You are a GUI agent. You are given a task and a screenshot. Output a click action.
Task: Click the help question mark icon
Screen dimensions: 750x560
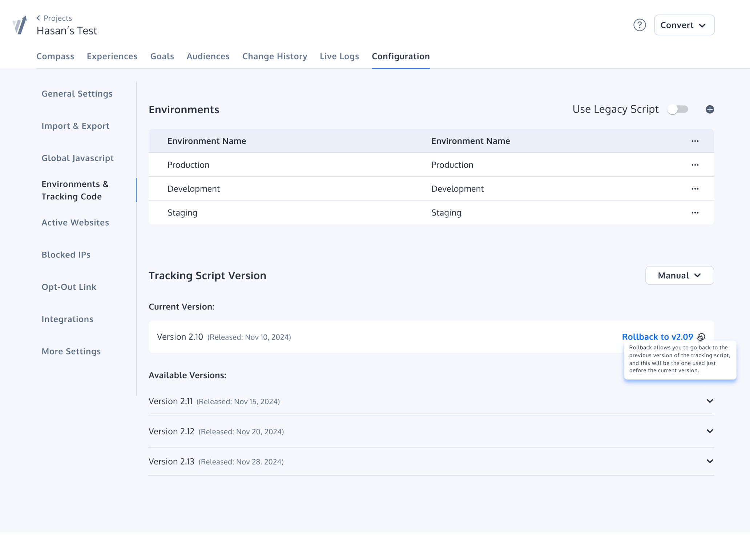639,25
